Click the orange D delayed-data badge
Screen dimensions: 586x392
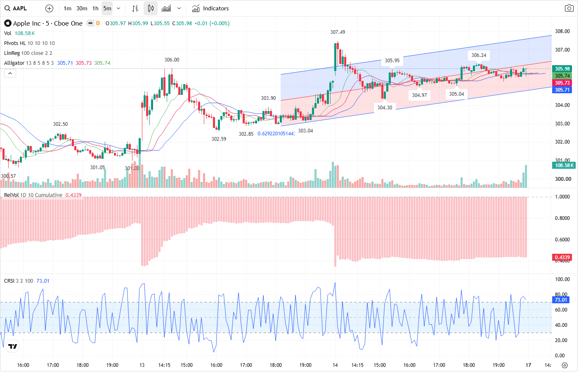98,23
